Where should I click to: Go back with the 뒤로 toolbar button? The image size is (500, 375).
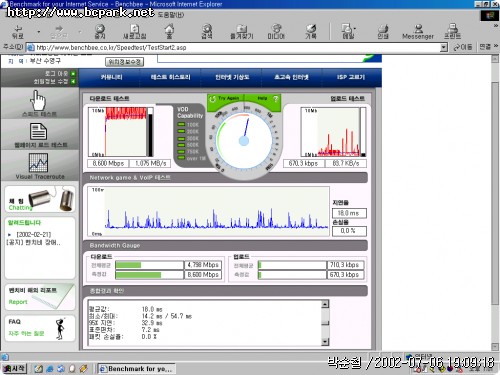18,32
